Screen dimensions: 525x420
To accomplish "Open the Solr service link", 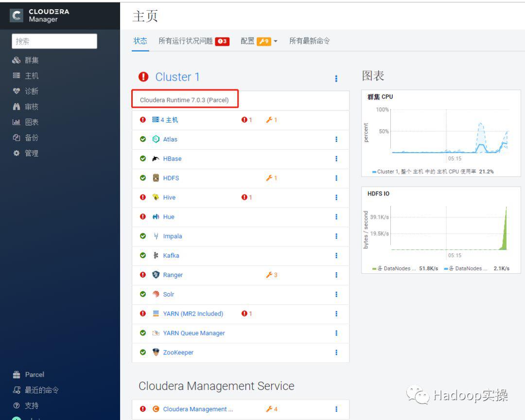I will click(168, 294).
